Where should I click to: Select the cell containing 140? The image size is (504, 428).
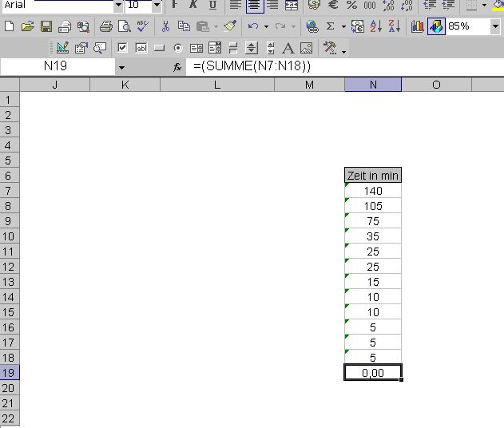click(373, 191)
